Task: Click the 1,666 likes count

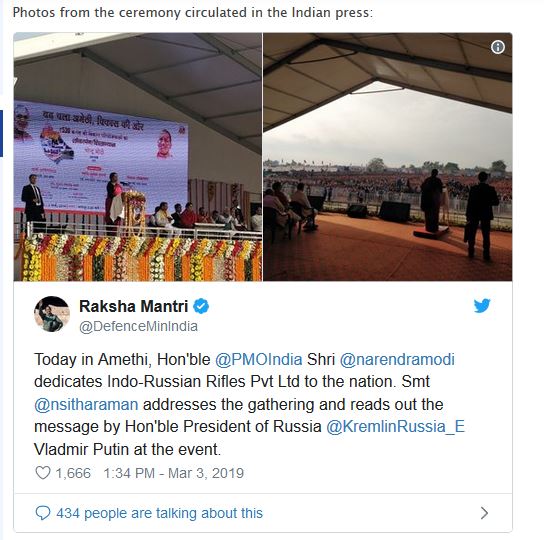Action: (x=73, y=473)
